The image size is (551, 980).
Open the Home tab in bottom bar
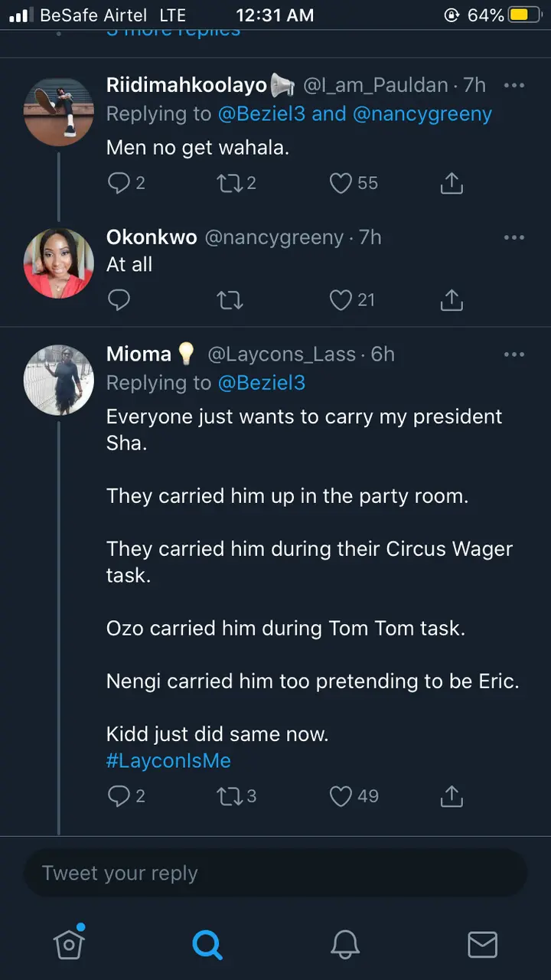[x=69, y=943]
